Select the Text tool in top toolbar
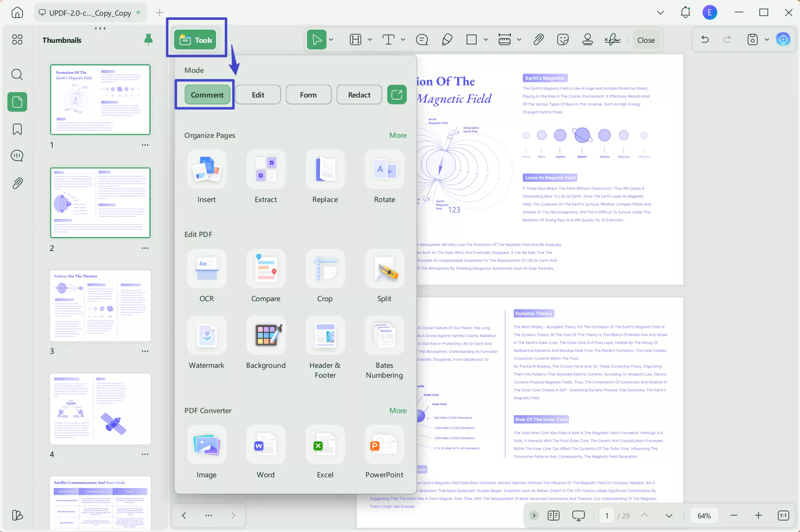 [x=388, y=39]
